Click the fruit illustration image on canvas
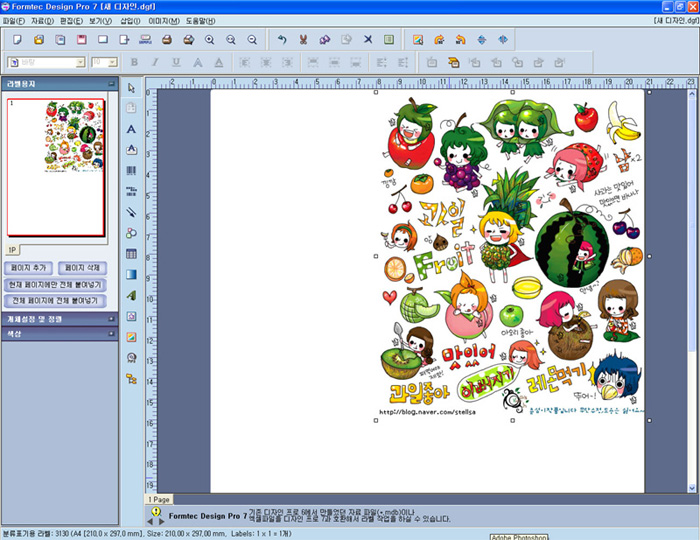 512,256
